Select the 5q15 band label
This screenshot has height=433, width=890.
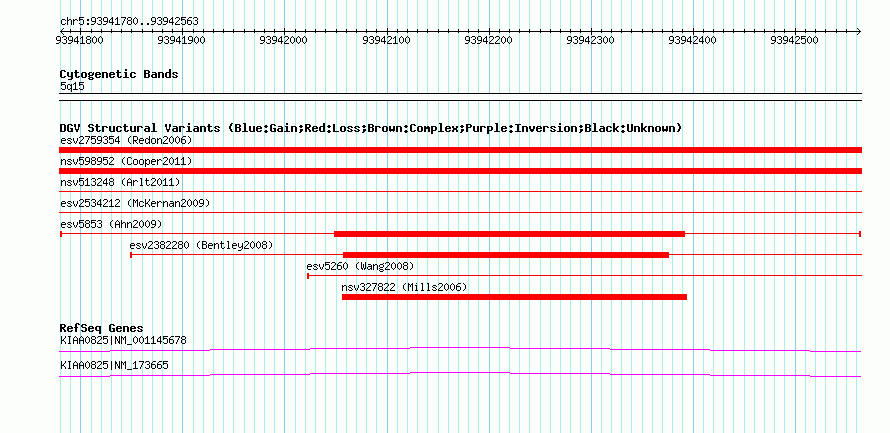coord(73,86)
